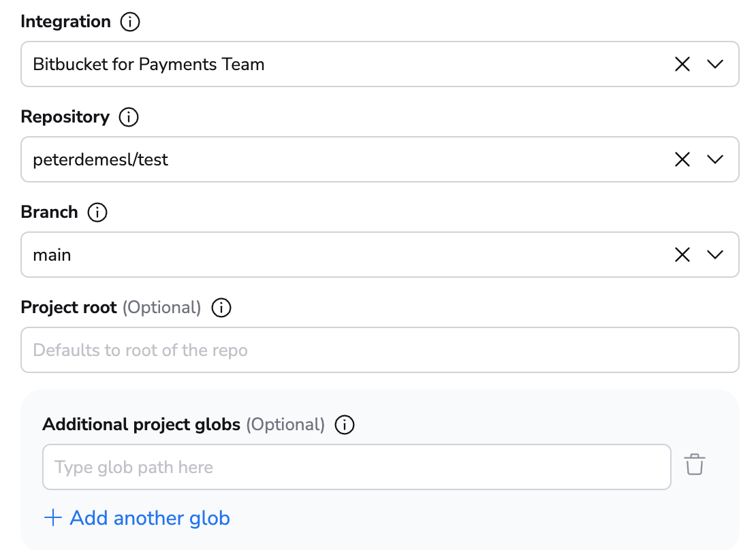Clear the main branch selection
Screen dimensions: 756x550
[682, 254]
